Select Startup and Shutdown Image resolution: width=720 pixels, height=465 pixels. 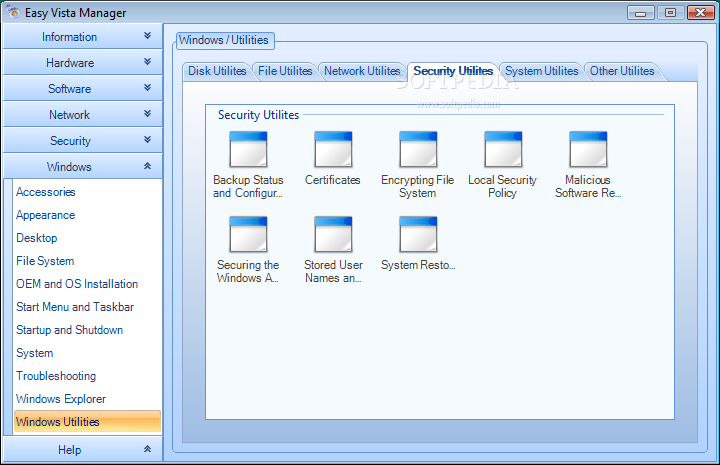point(69,330)
